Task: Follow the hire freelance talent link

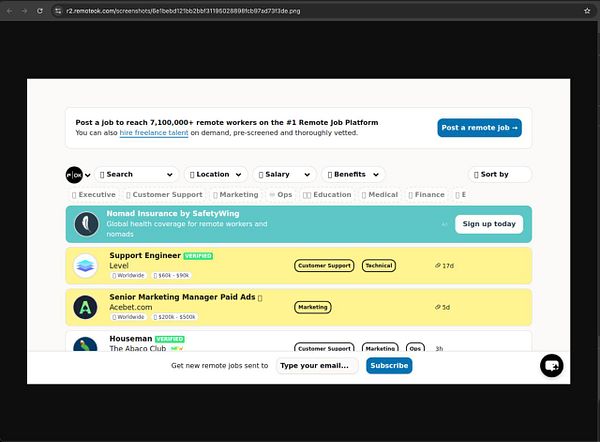Action: 154,133
